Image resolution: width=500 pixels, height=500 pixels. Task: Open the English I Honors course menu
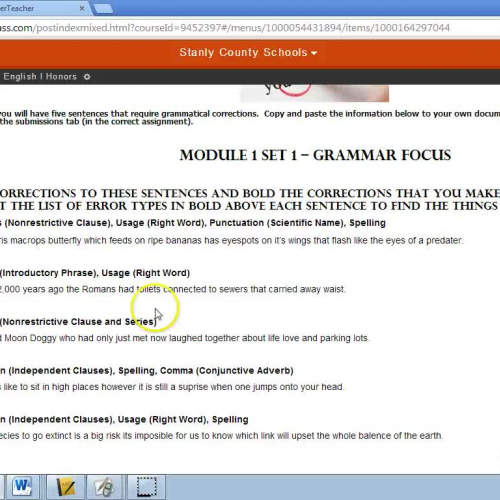[40, 77]
